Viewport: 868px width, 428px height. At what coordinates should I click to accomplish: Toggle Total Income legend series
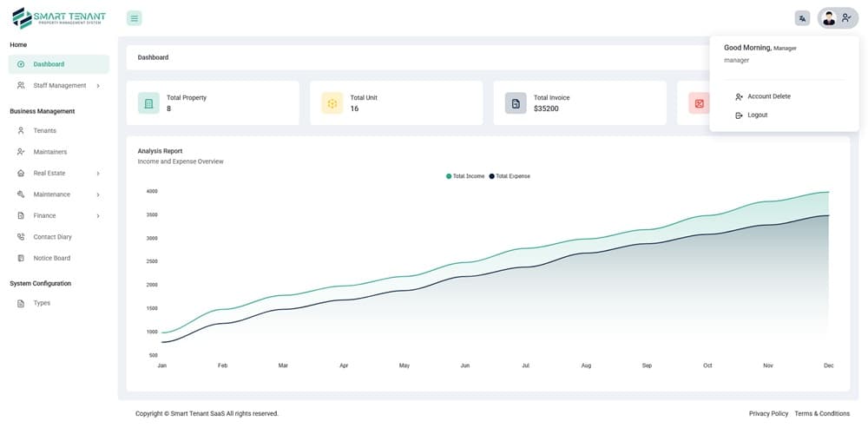pos(465,176)
